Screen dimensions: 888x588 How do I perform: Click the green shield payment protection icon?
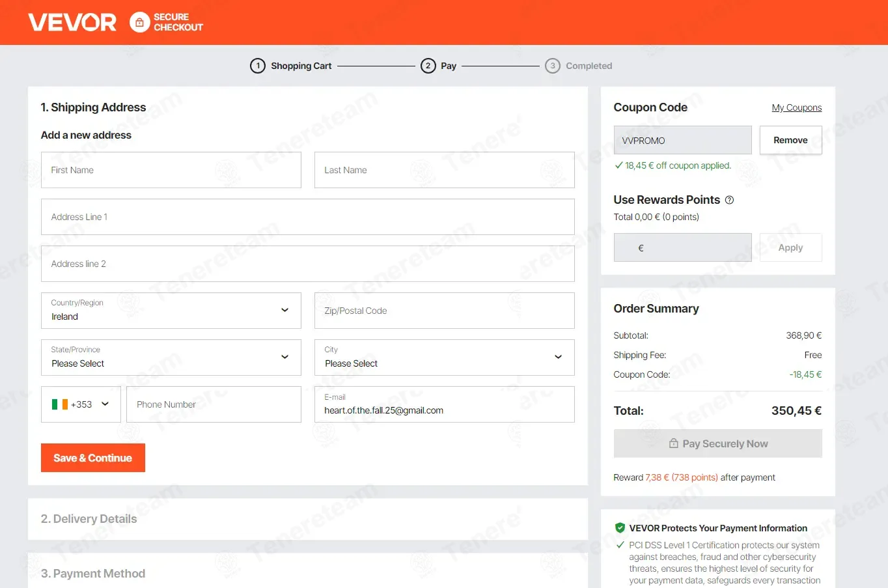620,528
